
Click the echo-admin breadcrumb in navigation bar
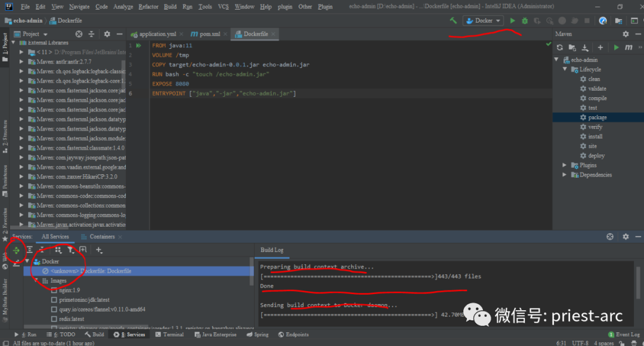[x=24, y=20]
